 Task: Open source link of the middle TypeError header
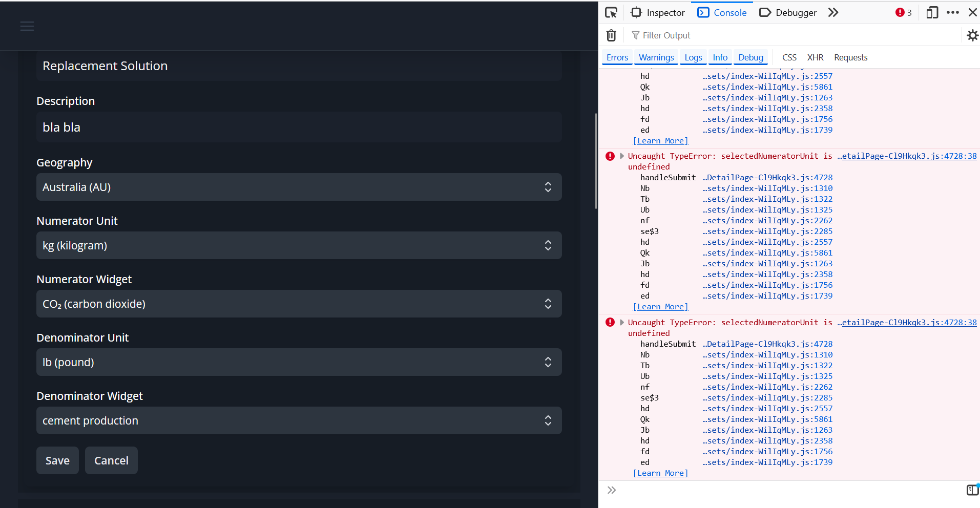coord(907,156)
